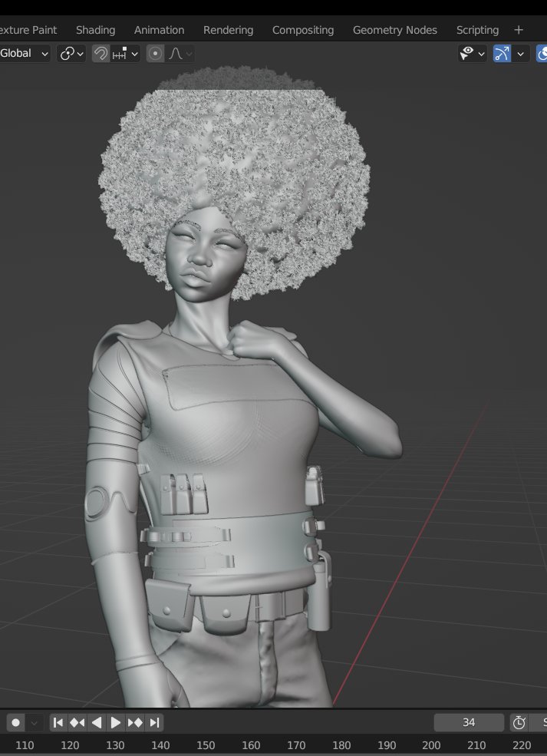Image resolution: width=547 pixels, height=756 pixels.
Task: Switch to the Geometry Nodes workspace tab
Action: click(x=394, y=30)
